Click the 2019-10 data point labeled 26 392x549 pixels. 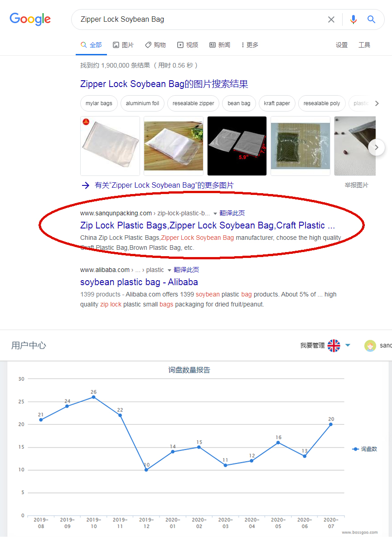point(93,397)
